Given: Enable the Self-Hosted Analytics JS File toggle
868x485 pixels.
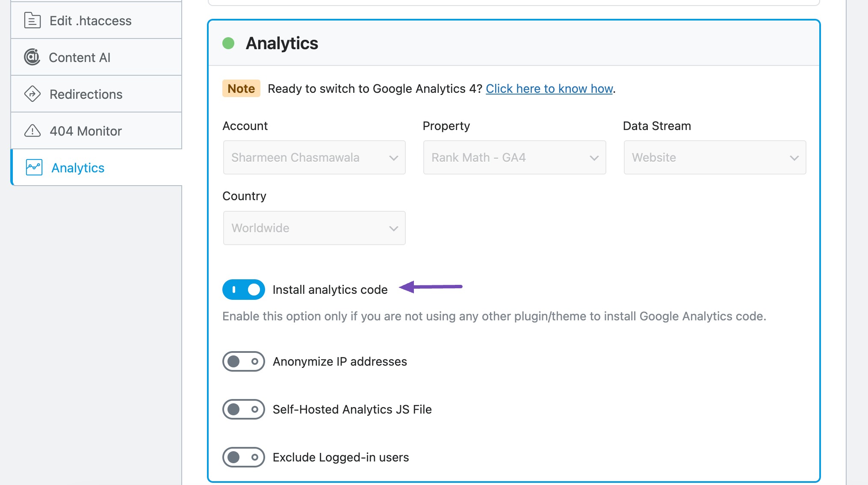Looking at the screenshot, I should 243,409.
